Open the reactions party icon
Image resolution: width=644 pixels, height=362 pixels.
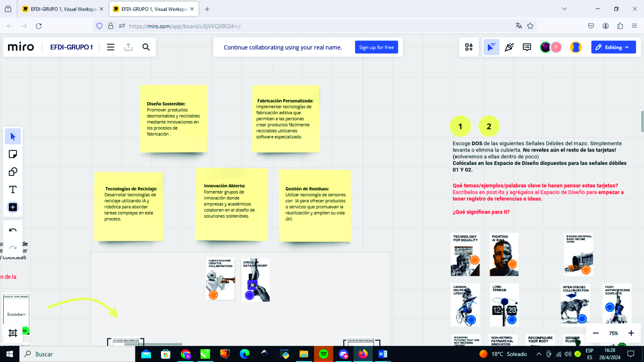pos(509,47)
